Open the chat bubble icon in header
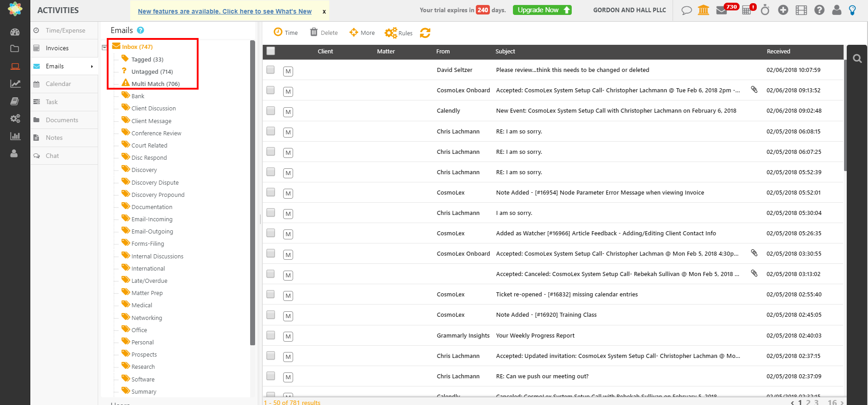 pyautogui.click(x=687, y=10)
